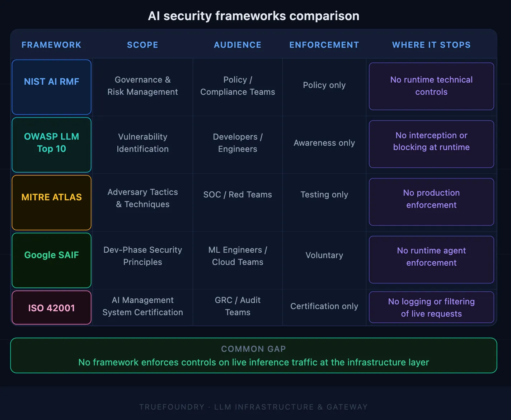Select the ISO 42001 framework badge
This screenshot has height=420, width=511.
[51, 307]
